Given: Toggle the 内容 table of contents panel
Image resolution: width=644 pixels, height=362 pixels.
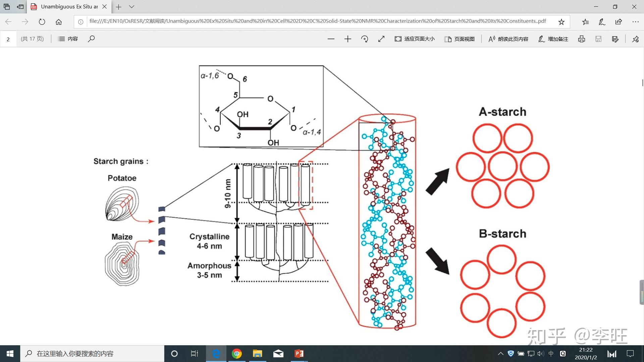Looking at the screenshot, I should coord(68,39).
